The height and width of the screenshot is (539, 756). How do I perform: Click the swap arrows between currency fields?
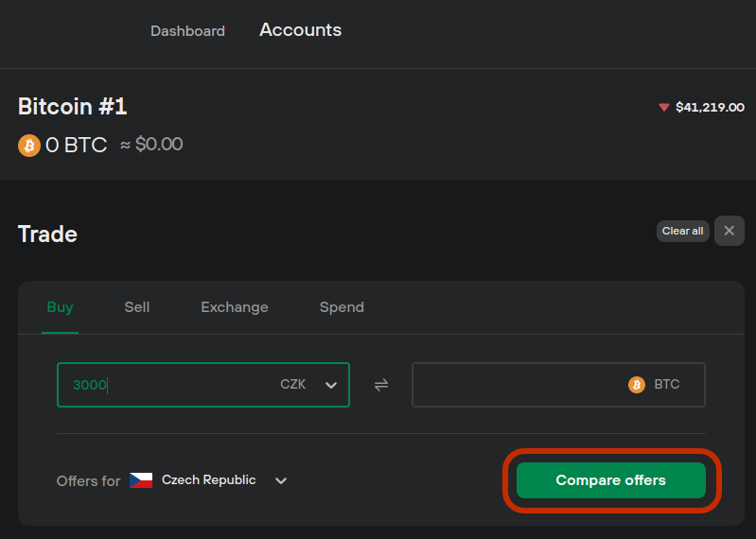tap(381, 385)
